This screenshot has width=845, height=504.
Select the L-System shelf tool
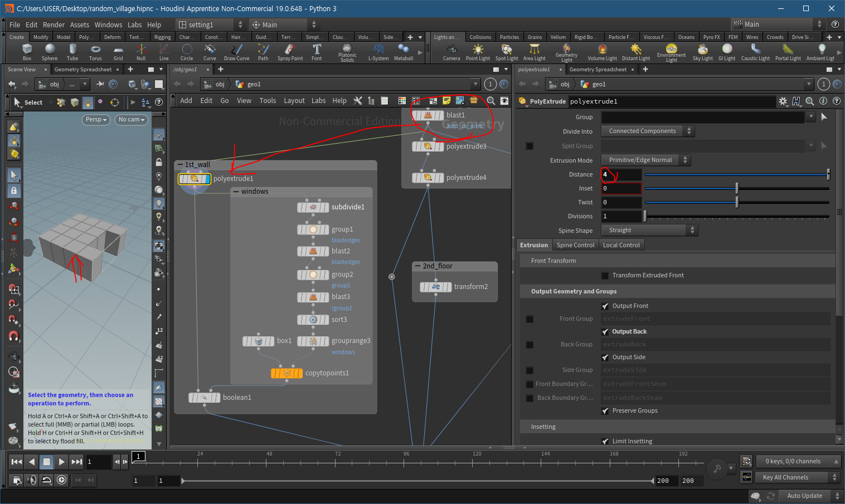coord(378,52)
